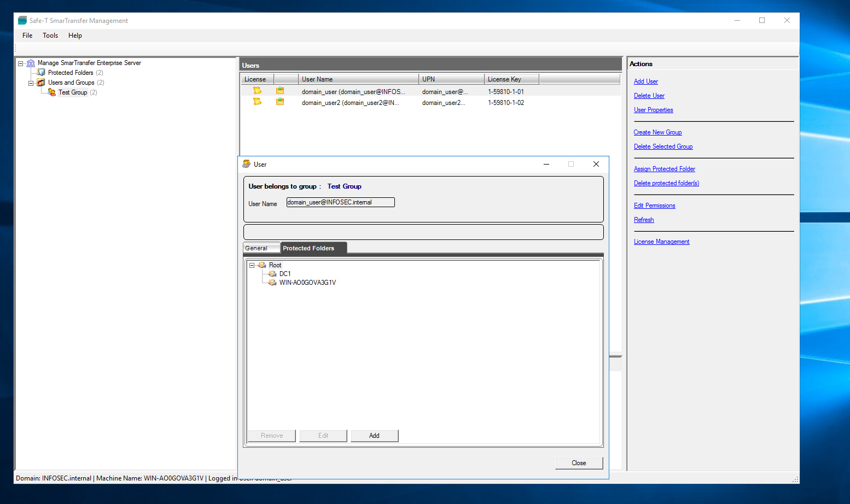Click the user name cell starting 'domain_user (domain_user@INFOS'

tap(353, 92)
